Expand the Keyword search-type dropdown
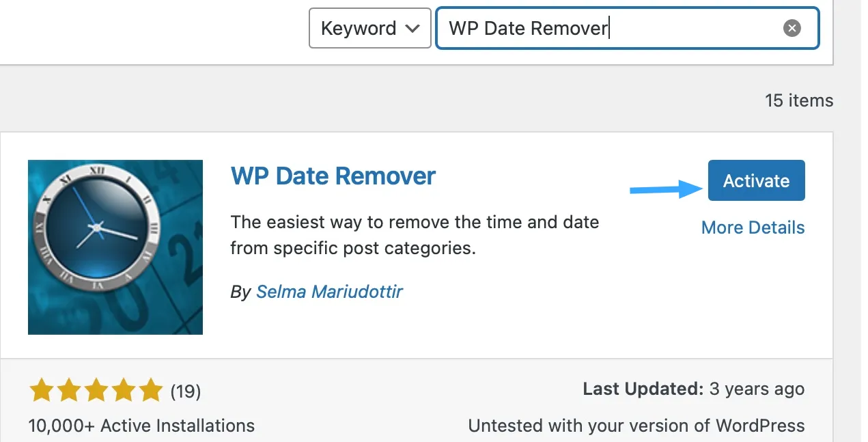This screenshot has width=868, height=442. tap(369, 28)
